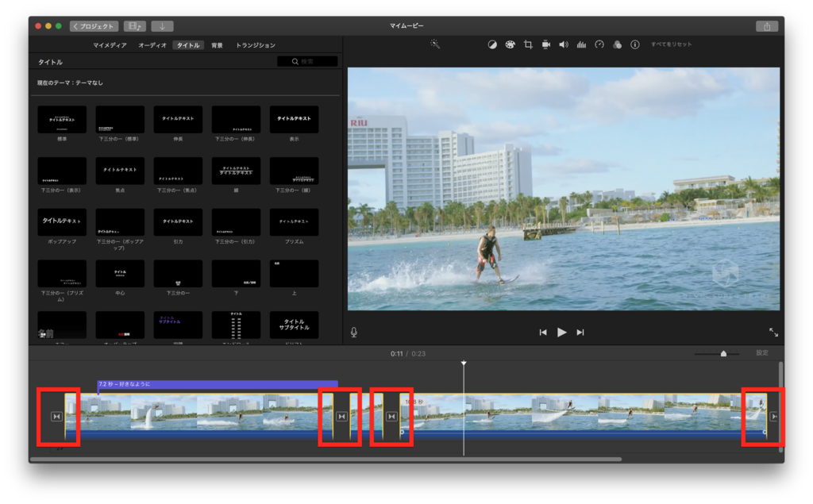Open the トランジション tab
The height and width of the screenshot is (504, 813).
pos(256,45)
